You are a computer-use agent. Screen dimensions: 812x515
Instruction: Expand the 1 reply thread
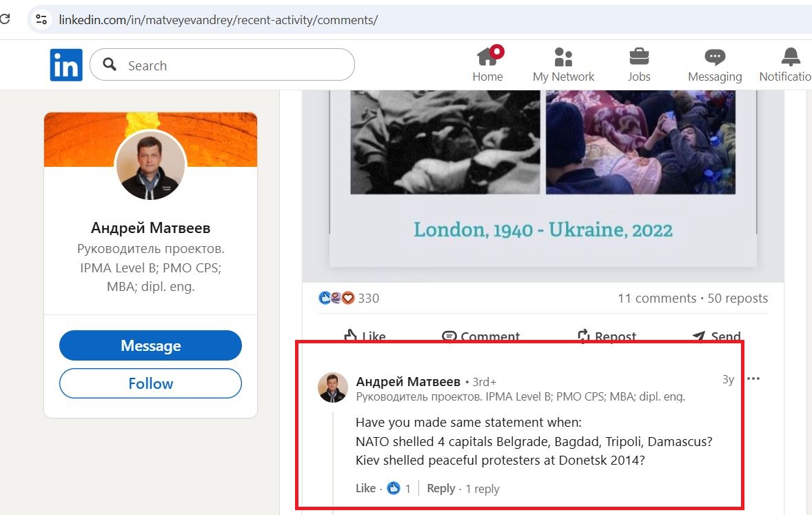coord(483,489)
